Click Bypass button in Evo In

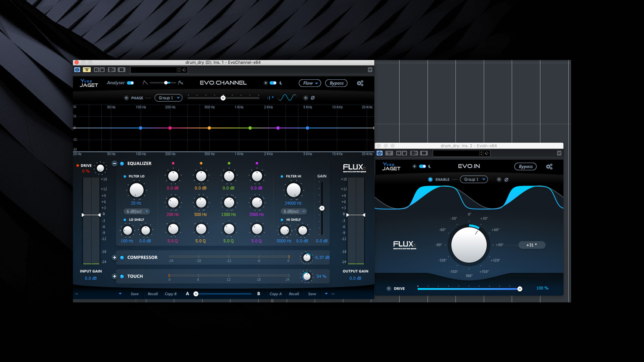pyautogui.click(x=526, y=167)
